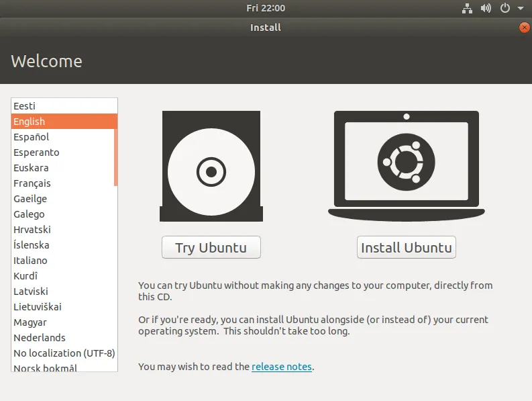This screenshot has height=401, width=532.
Task: Close the Install window
Action: pyautogui.click(x=524, y=28)
